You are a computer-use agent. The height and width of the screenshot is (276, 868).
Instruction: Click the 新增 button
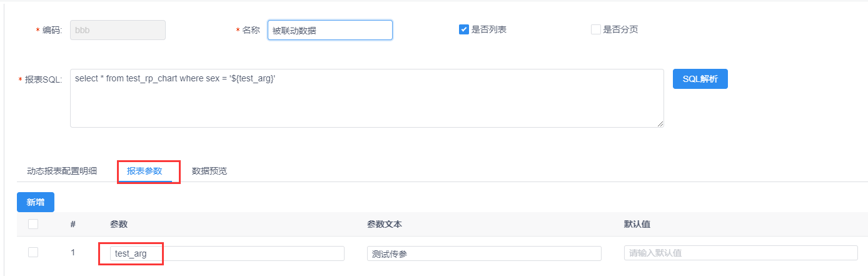36,202
